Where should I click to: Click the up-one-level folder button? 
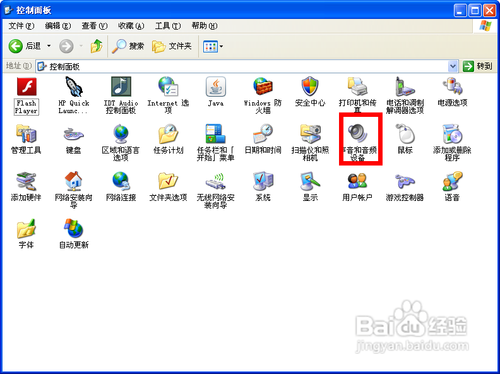click(x=96, y=46)
